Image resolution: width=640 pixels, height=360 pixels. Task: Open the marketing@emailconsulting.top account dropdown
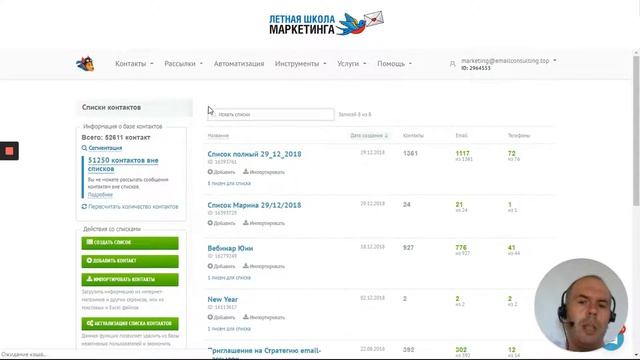point(509,60)
